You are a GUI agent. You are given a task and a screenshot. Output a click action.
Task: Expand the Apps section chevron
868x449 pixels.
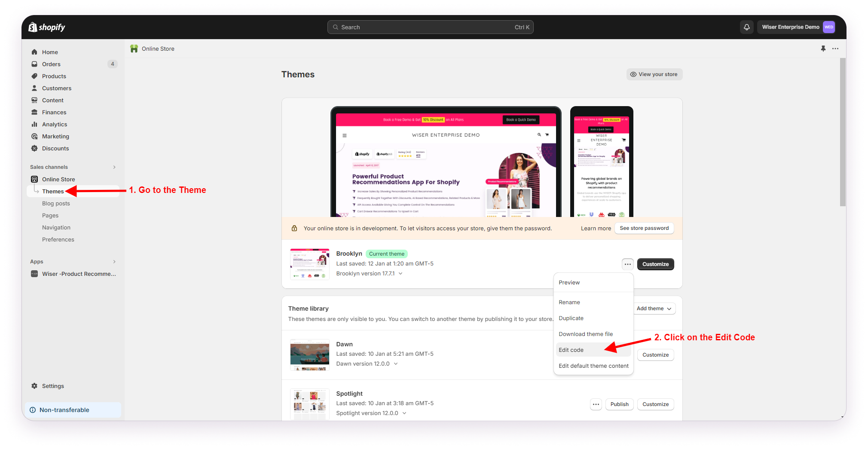pos(114,262)
